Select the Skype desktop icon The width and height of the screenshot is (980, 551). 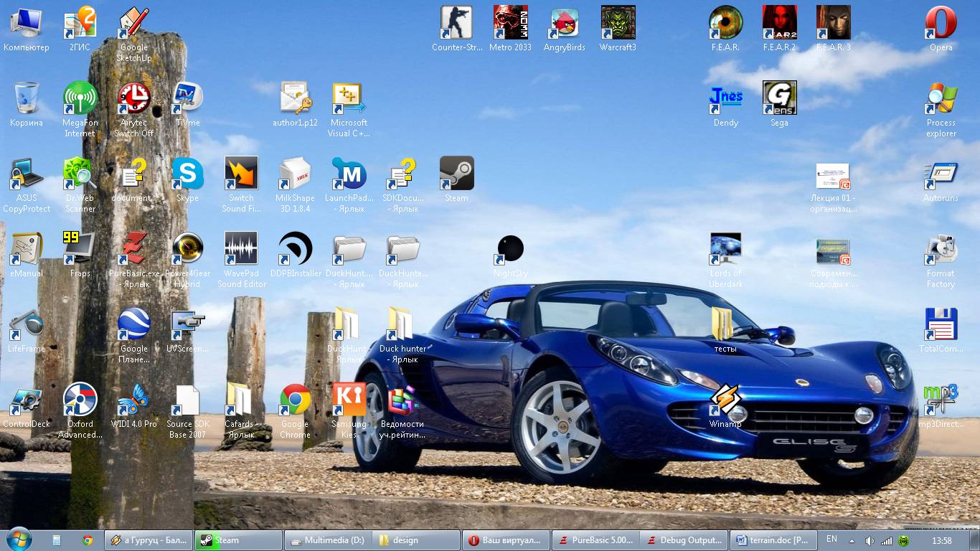point(187,174)
